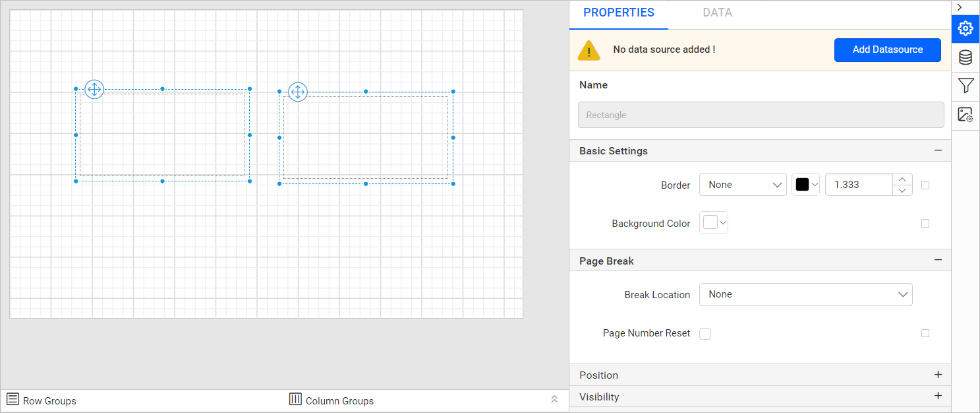Image resolution: width=980 pixels, height=413 pixels.
Task: Switch to the DATA tab
Action: 717,13
